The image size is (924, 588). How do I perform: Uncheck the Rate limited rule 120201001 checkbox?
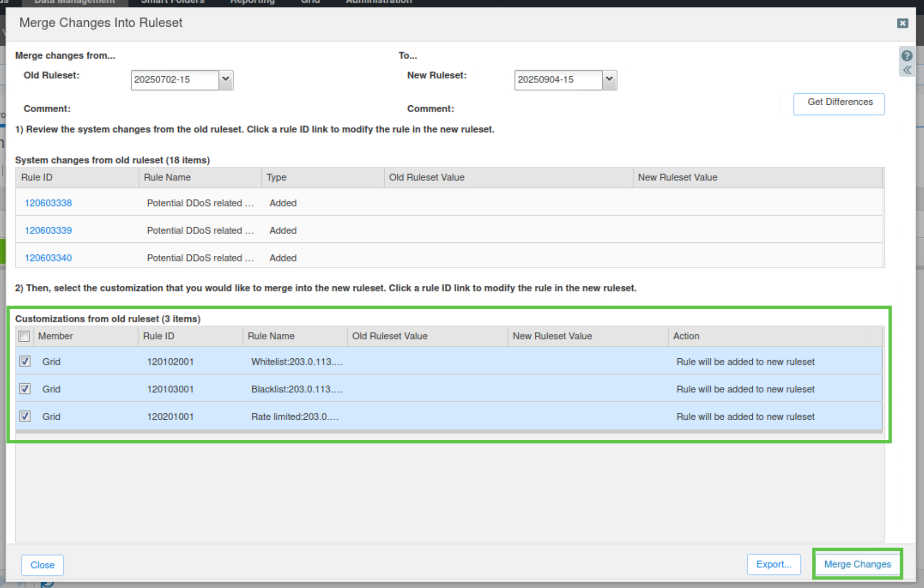click(25, 416)
